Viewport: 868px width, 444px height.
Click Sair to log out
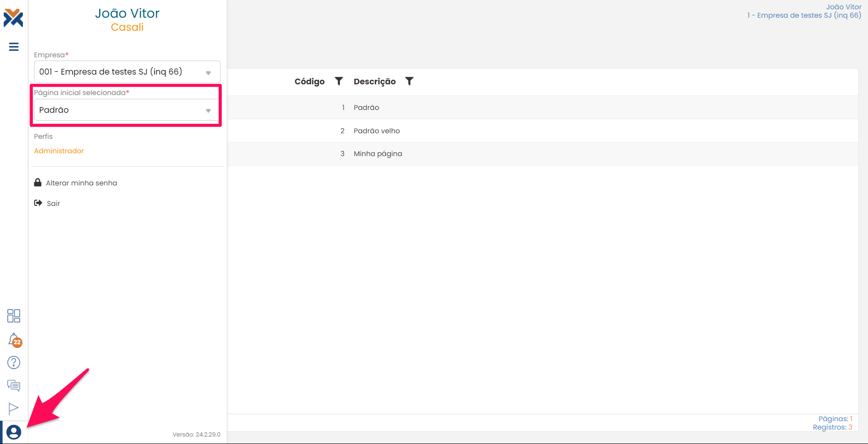pos(53,204)
